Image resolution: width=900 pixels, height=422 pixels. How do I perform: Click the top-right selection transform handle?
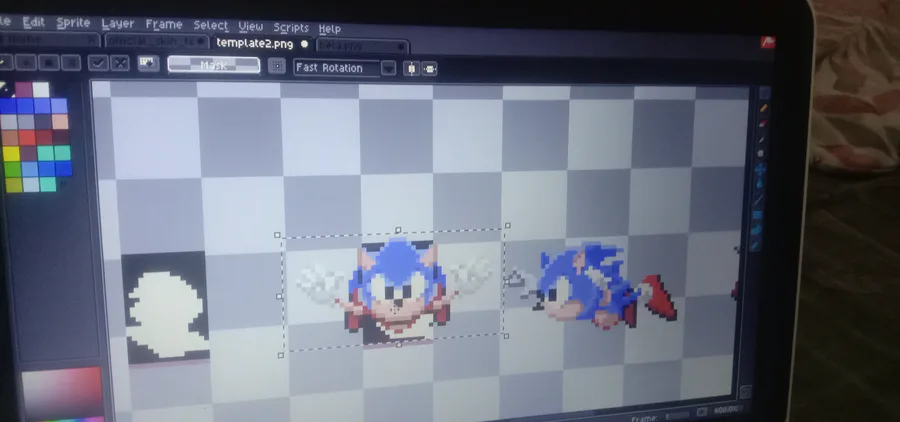point(507,226)
